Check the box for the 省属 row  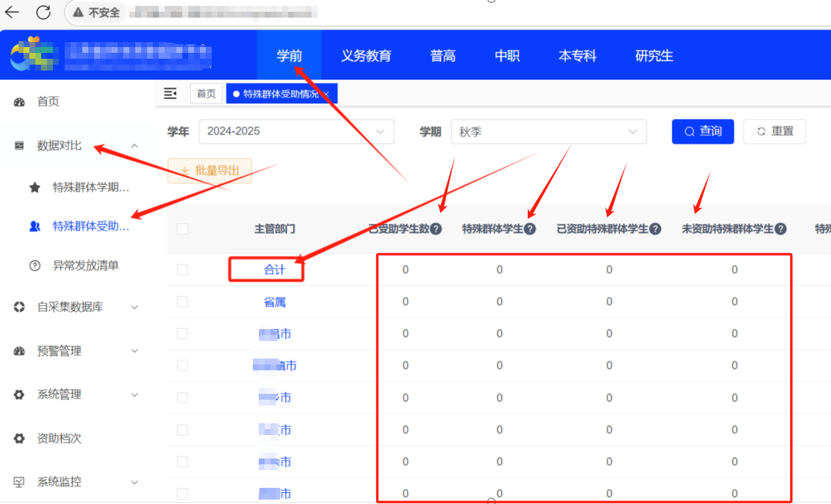point(182,302)
